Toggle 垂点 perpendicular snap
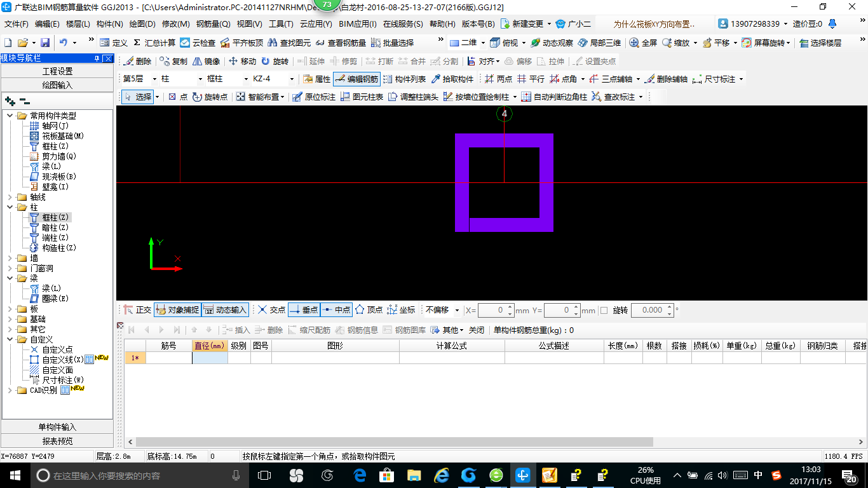Viewport: 868px width, 488px height. click(304, 310)
